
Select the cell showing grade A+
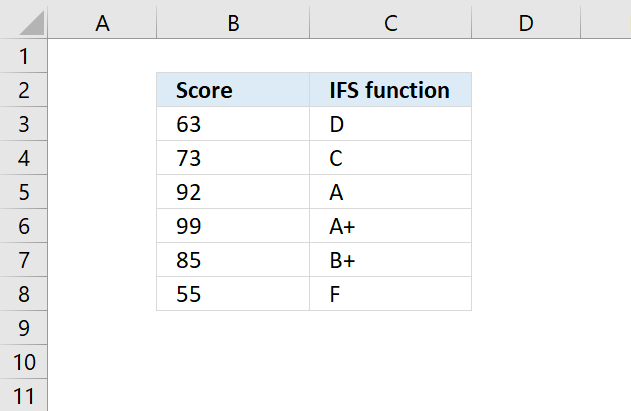390,226
